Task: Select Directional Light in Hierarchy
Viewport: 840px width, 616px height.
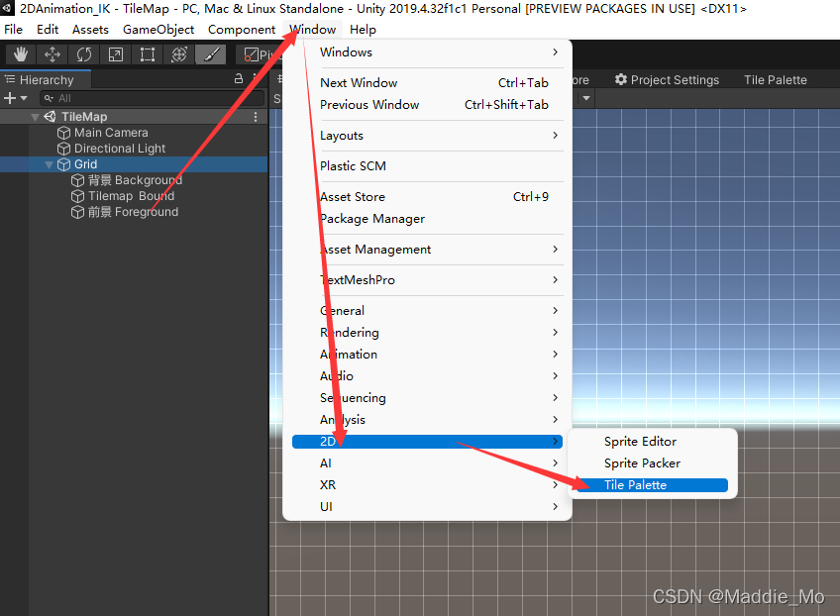Action: tap(120, 149)
